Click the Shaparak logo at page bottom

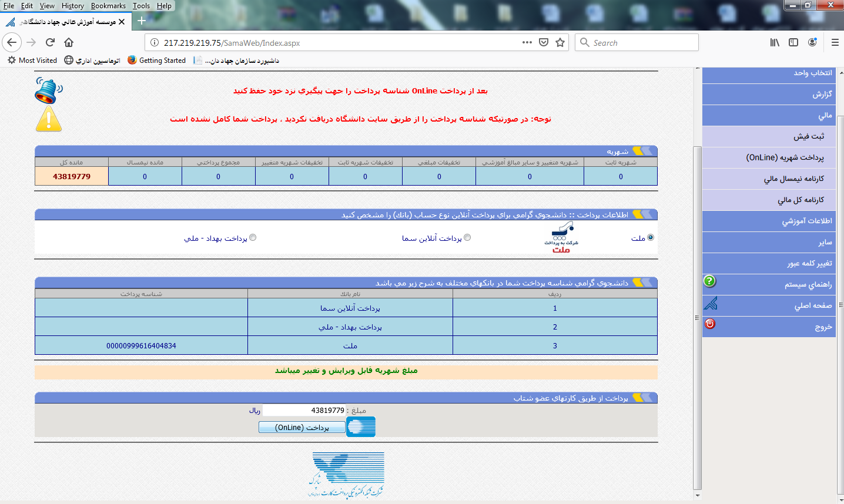pos(346,475)
